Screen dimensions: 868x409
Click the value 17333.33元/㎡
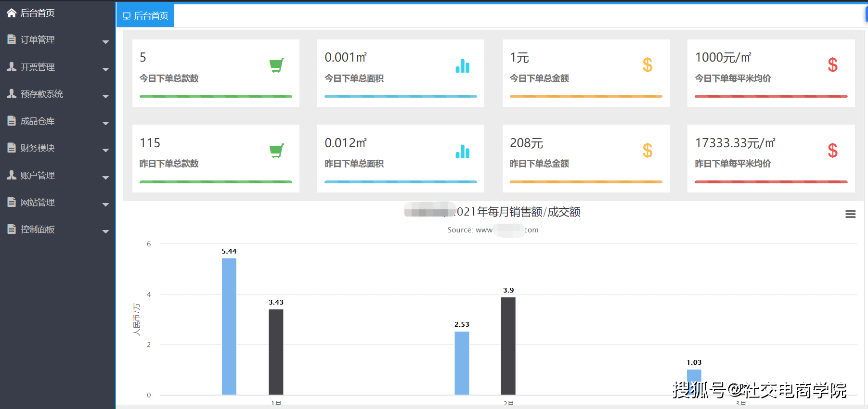[x=735, y=143]
